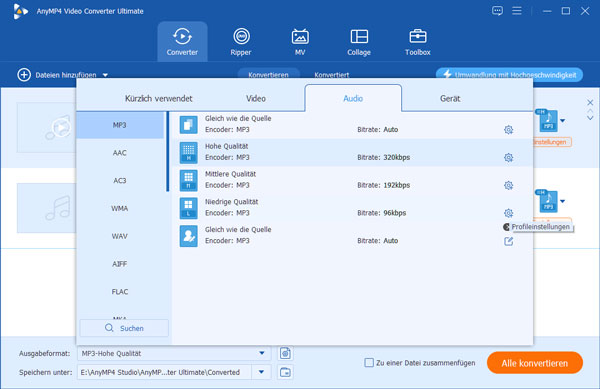Open the Speichern unter path dropdown
Screen dimensions: 600x389
coord(261,372)
